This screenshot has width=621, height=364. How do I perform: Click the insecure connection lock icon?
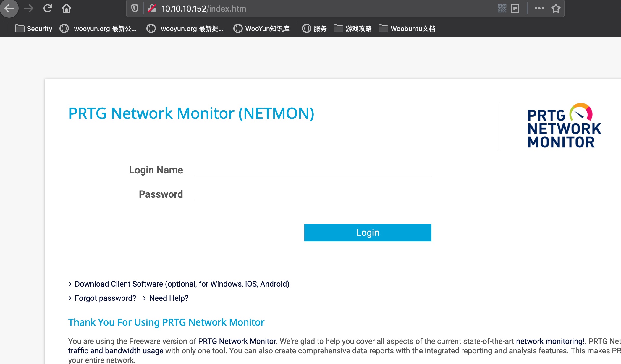tap(152, 9)
